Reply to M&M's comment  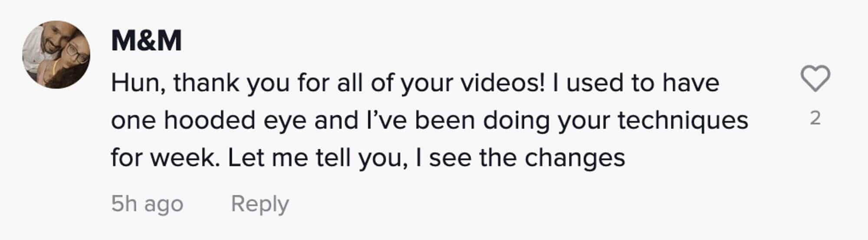coord(260,203)
